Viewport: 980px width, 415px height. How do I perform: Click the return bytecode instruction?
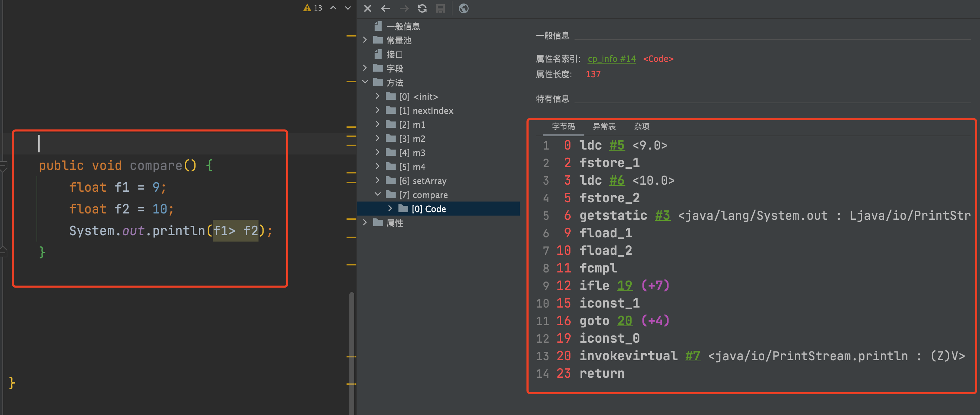(602, 373)
